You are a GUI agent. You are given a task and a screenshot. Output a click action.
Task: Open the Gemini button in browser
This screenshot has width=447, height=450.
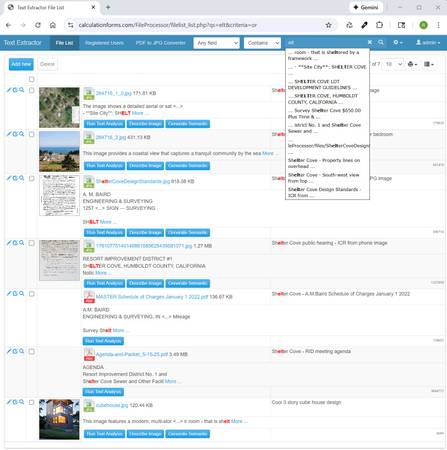366,7
